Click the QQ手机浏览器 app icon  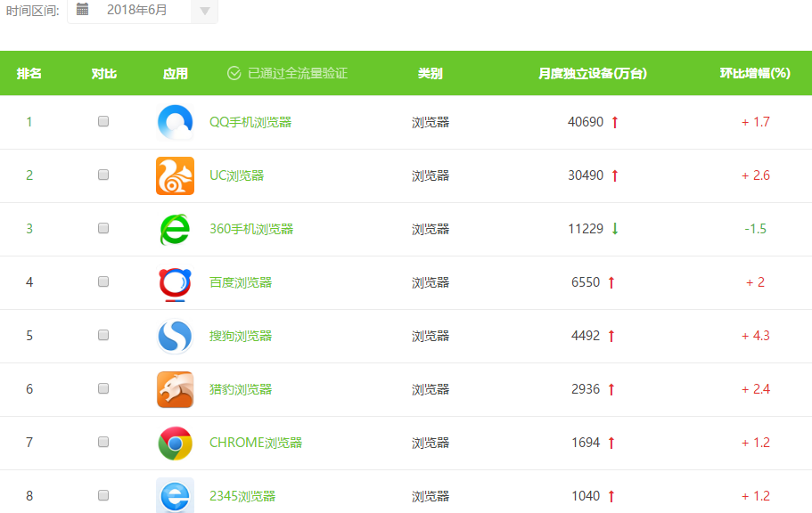click(x=175, y=122)
